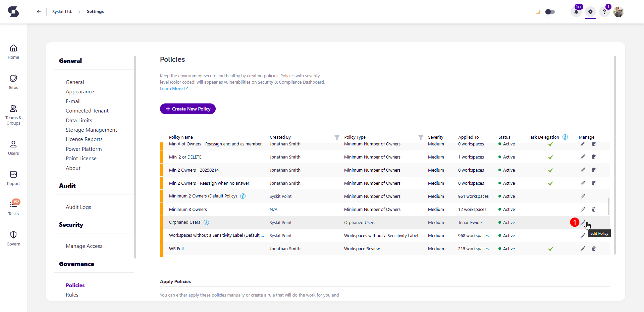This screenshot has height=312, width=644.
Task: Delete the MIN 2 or DELETE policy
Action: 594,157
